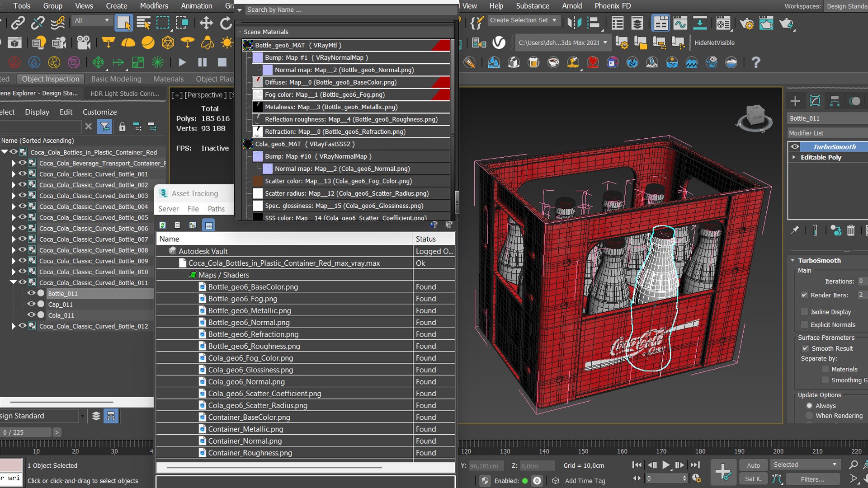Select the Select and Move tool
Viewport: 868px width, 488px height.
(x=206, y=23)
